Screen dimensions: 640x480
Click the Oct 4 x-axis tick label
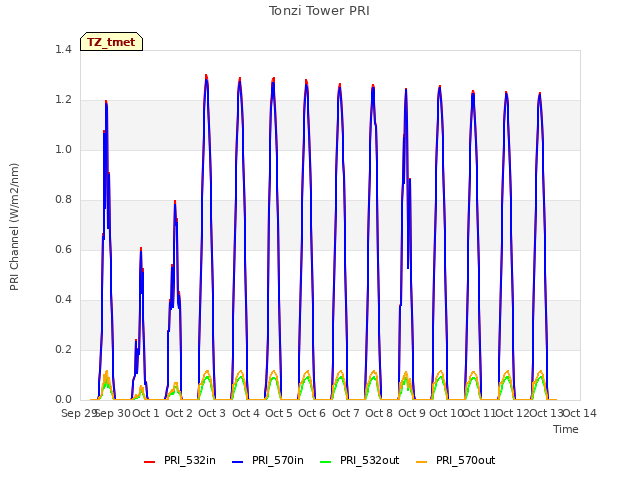246,413
